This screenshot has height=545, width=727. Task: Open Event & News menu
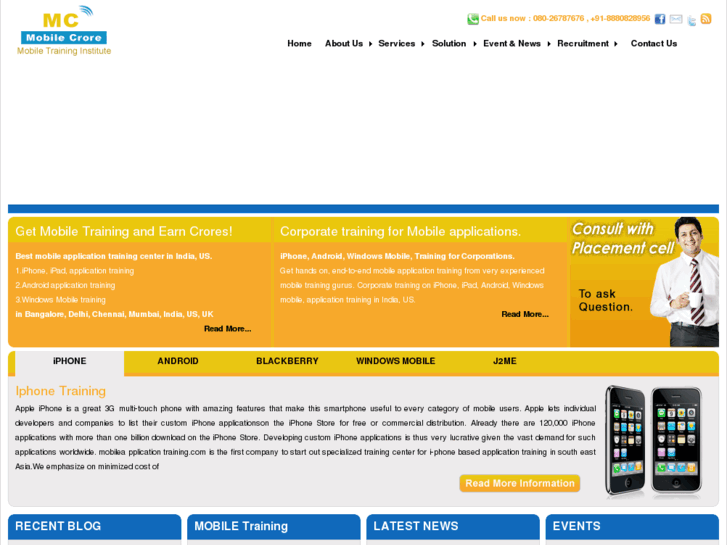click(x=512, y=44)
